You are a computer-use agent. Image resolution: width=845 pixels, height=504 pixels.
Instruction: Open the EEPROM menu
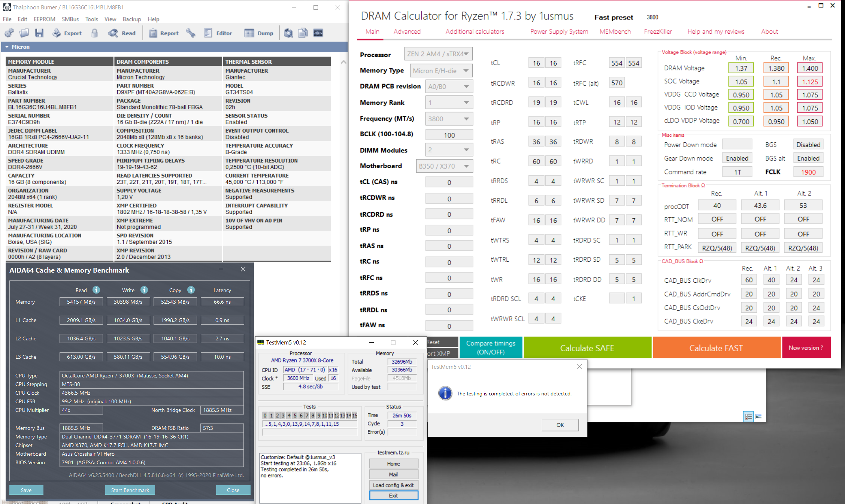[x=44, y=19]
